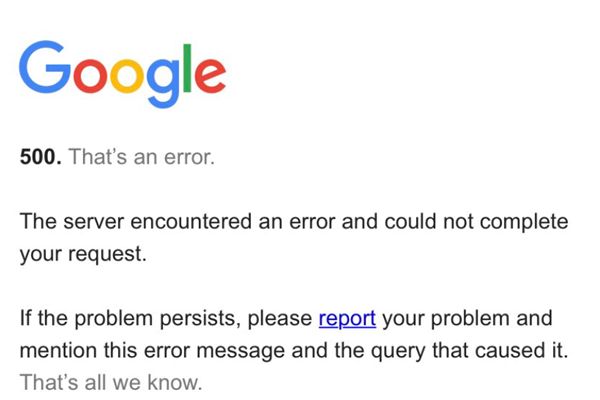
Task: Click the blue capital G in the logo
Action: coord(46,70)
